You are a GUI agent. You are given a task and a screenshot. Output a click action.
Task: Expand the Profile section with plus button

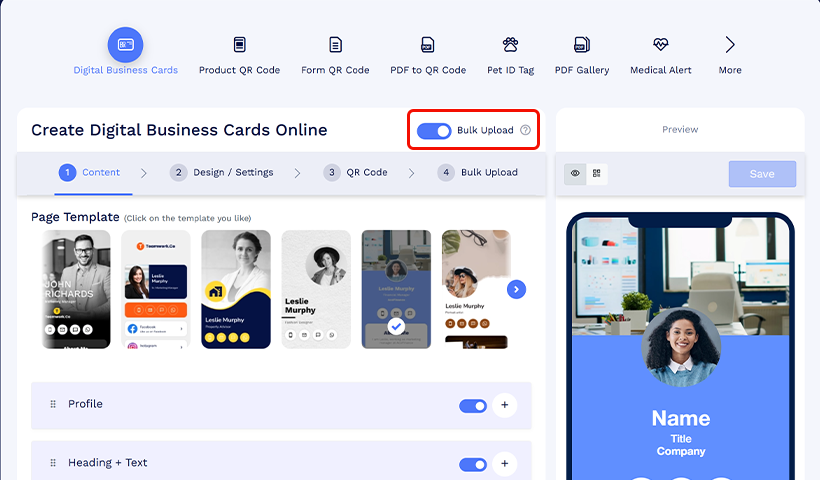click(x=505, y=405)
